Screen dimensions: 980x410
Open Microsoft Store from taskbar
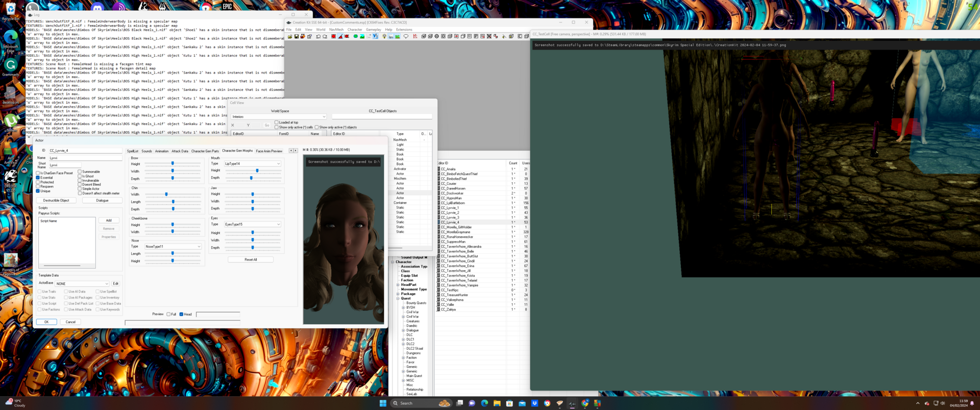pos(509,403)
